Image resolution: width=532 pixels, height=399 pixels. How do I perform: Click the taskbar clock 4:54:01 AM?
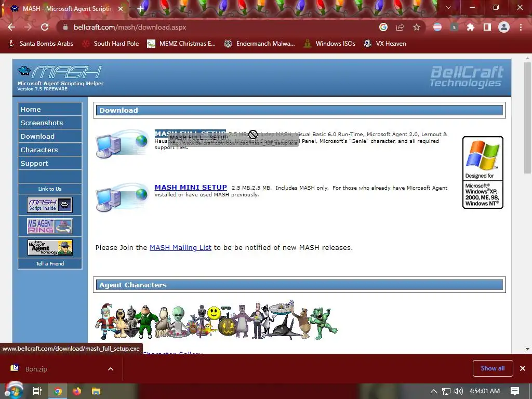click(x=485, y=391)
